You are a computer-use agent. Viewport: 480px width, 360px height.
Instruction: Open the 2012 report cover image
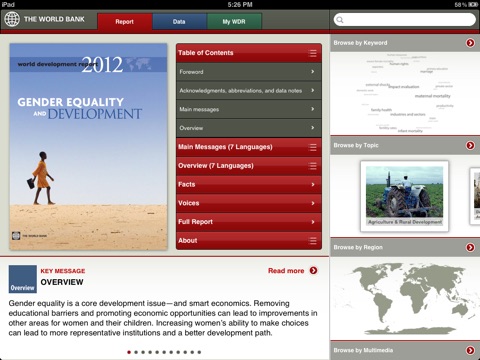coord(88,146)
